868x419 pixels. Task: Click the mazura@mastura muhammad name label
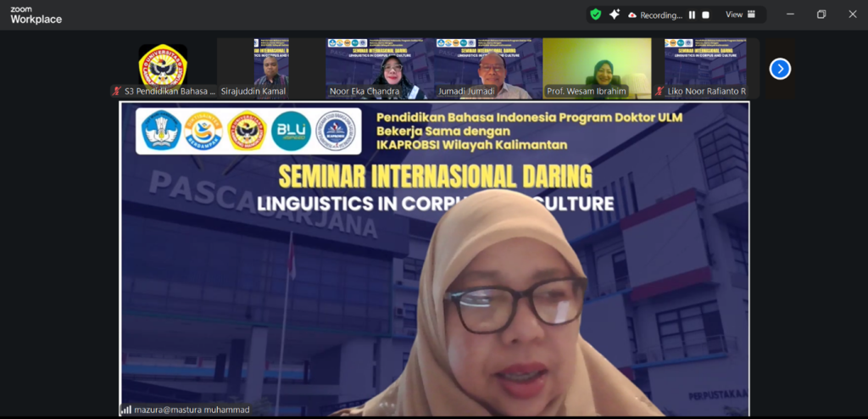(183, 410)
